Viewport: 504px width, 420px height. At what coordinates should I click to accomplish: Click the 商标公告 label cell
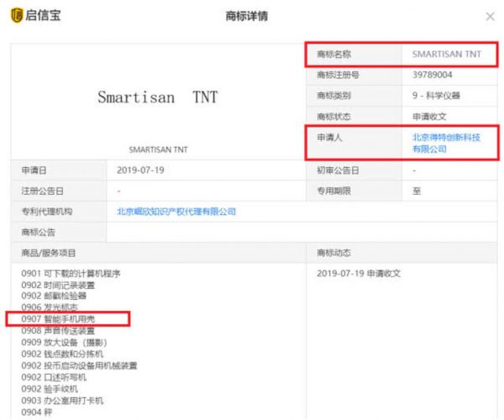click(59, 232)
